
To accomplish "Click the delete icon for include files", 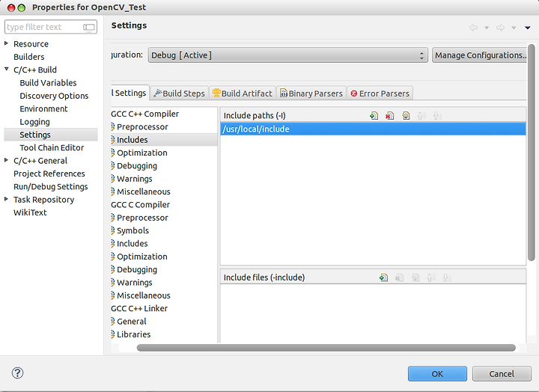I will tap(400, 278).
